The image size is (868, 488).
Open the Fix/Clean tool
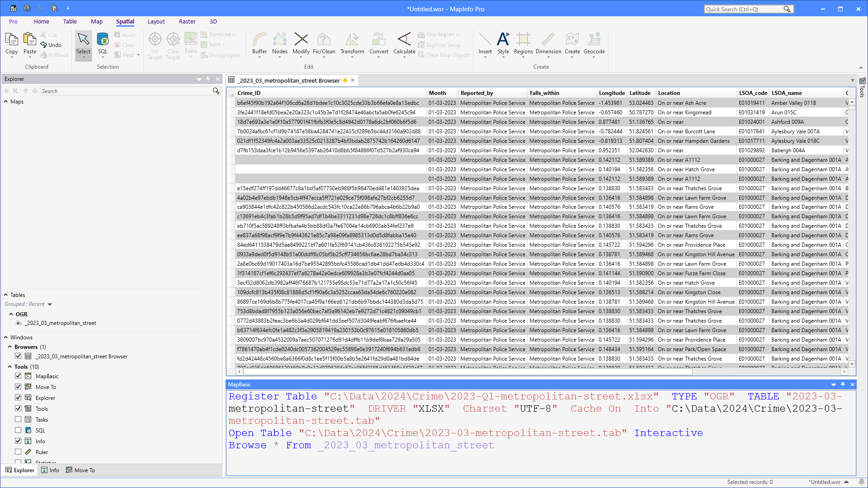click(x=324, y=44)
